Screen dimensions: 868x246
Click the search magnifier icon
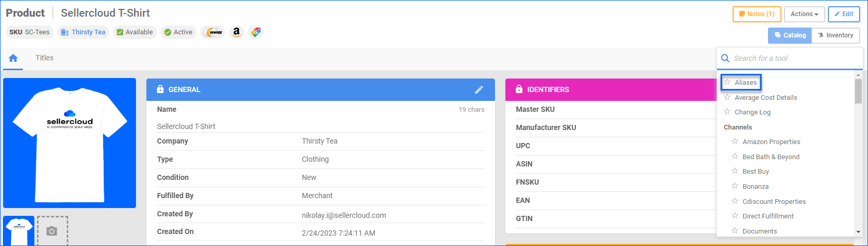[725, 58]
